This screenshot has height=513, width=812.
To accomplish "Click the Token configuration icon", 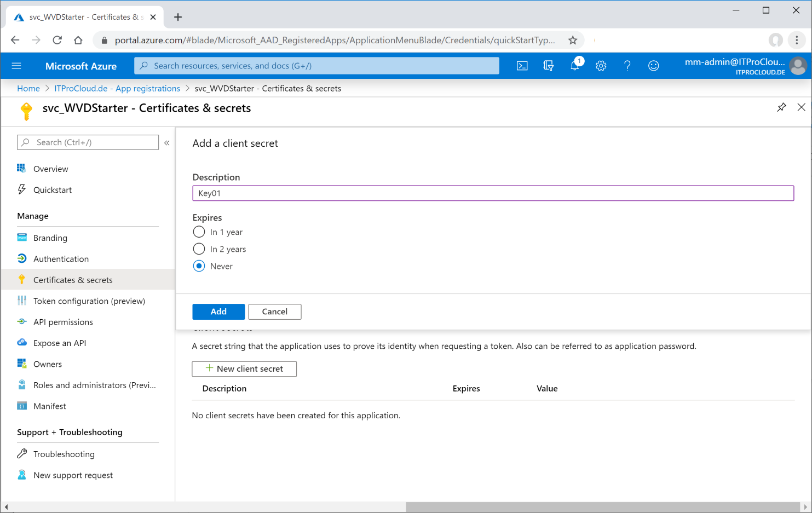I will 22,301.
